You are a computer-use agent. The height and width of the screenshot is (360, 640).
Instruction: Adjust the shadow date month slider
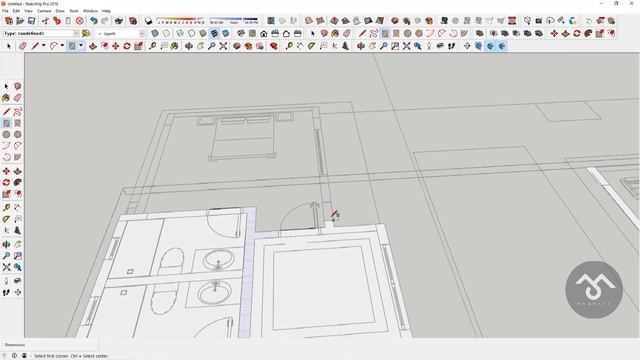180,20
